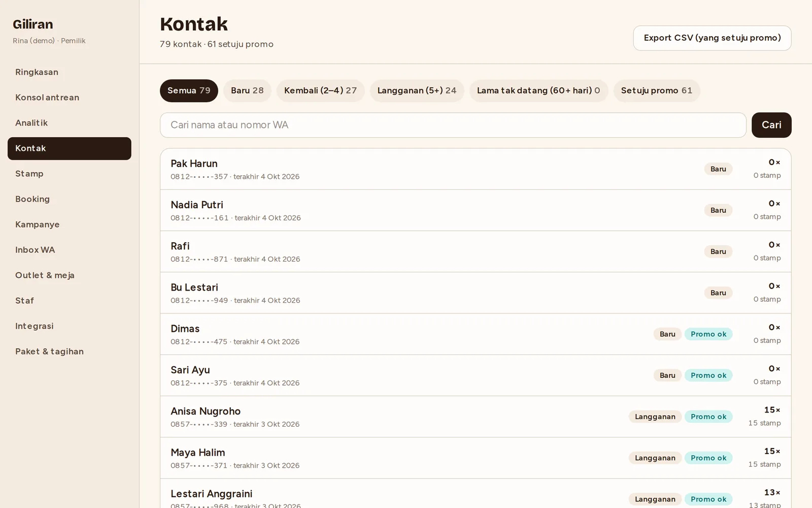Go to Konsol antrean page
The height and width of the screenshot is (508, 812).
tap(70, 98)
